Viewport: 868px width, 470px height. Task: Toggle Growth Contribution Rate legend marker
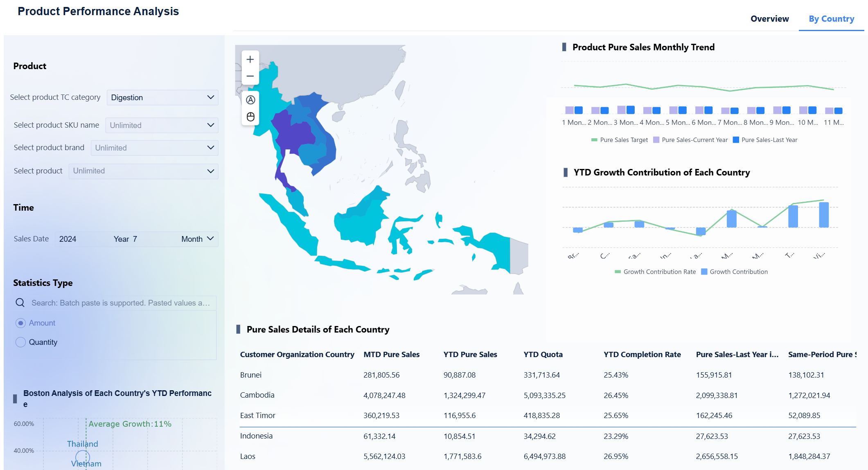[618, 272]
